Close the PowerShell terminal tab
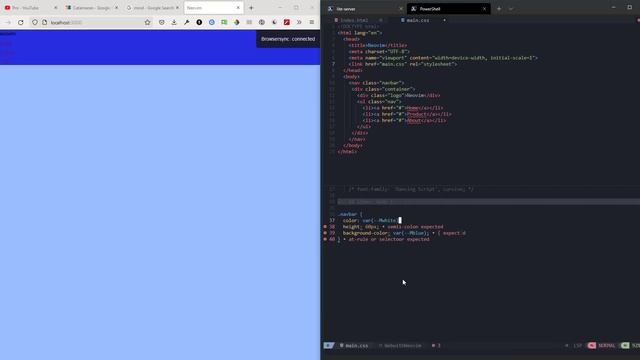 click(x=484, y=9)
